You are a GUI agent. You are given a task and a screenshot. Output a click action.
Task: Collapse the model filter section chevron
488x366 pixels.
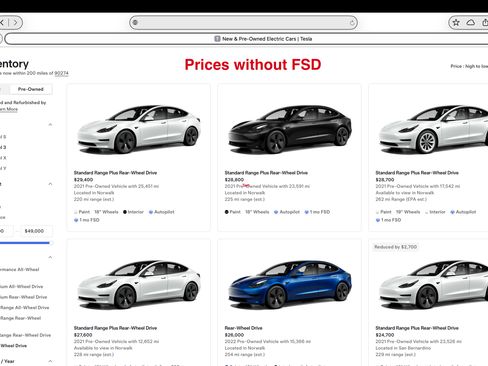(x=50, y=124)
